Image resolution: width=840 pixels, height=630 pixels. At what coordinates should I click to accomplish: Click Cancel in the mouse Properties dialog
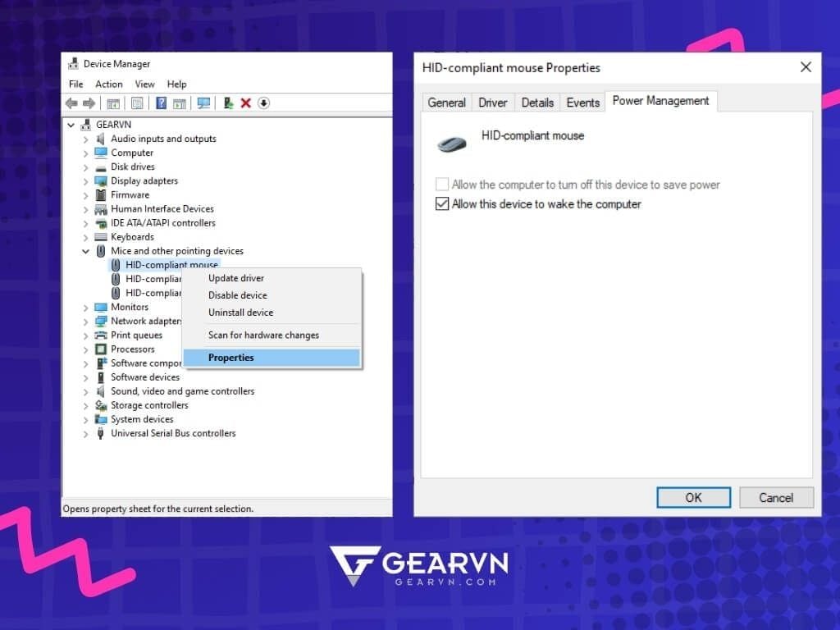point(775,497)
